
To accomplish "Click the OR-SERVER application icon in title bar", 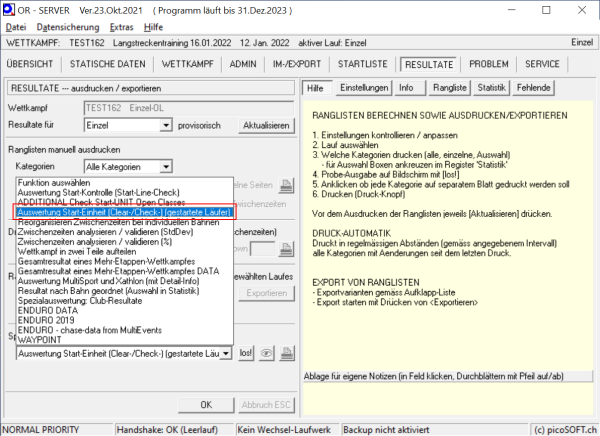I will tap(10, 8).
